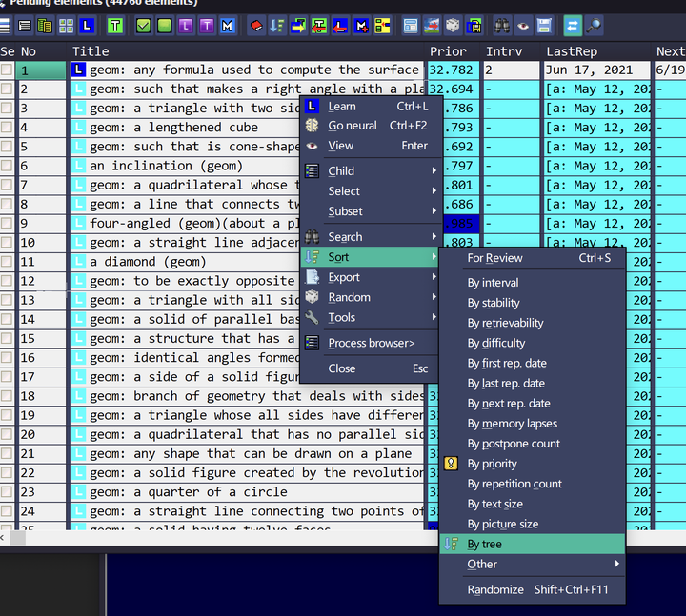Click the dice randomize icon in toolbar

453,26
